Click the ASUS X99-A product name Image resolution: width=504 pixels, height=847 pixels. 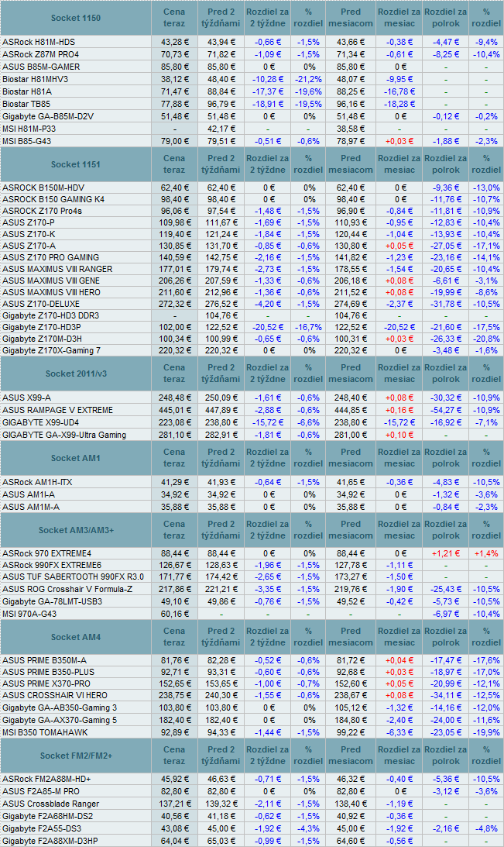[26, 398]
